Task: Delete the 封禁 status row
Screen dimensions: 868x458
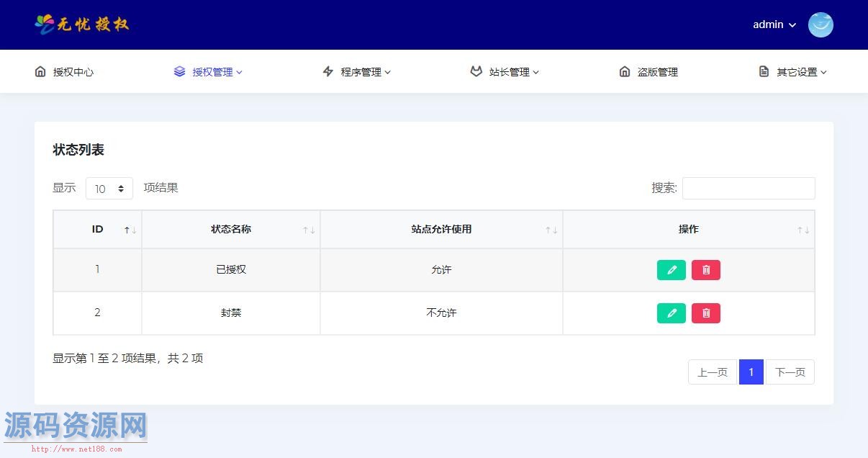Action: (706, 313)
